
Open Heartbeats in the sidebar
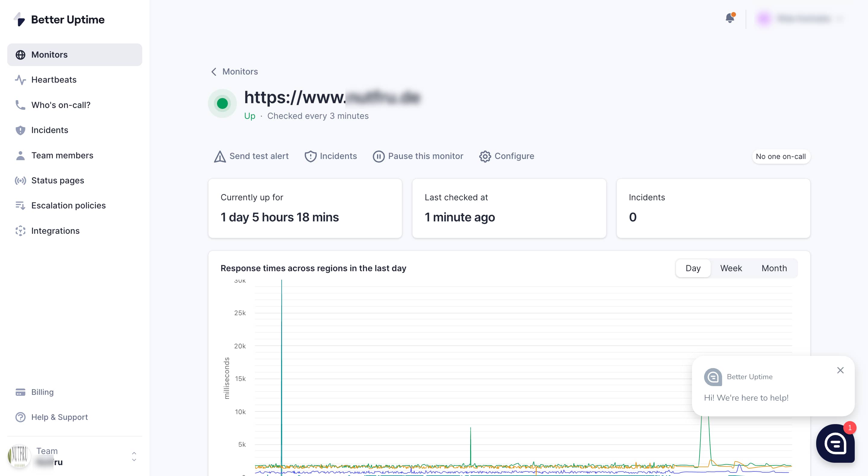click(75, 80)
